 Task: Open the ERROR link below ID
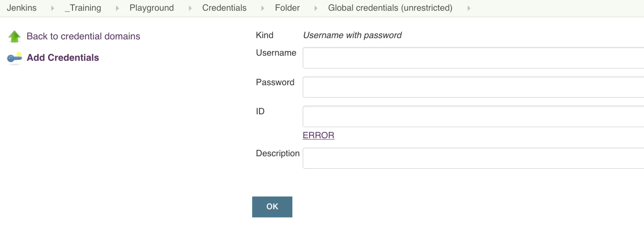318,136
